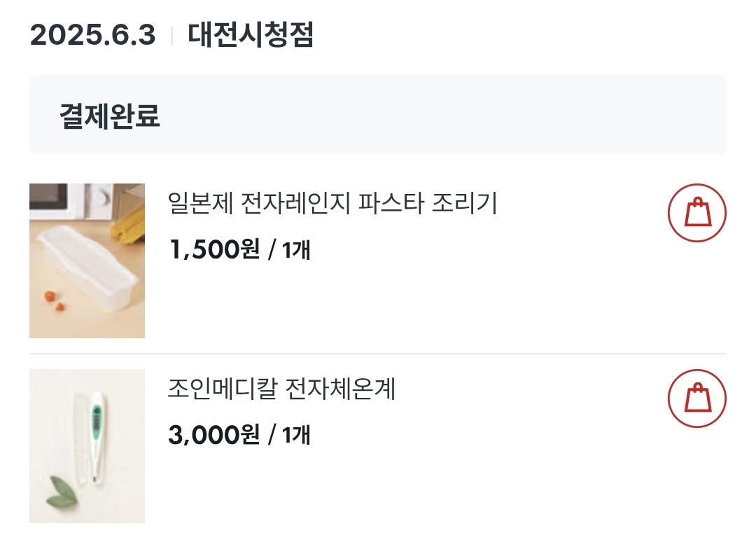Click the 1,500원 price text
The width and height of the screenshot is (756, 547).
point(215,249)
